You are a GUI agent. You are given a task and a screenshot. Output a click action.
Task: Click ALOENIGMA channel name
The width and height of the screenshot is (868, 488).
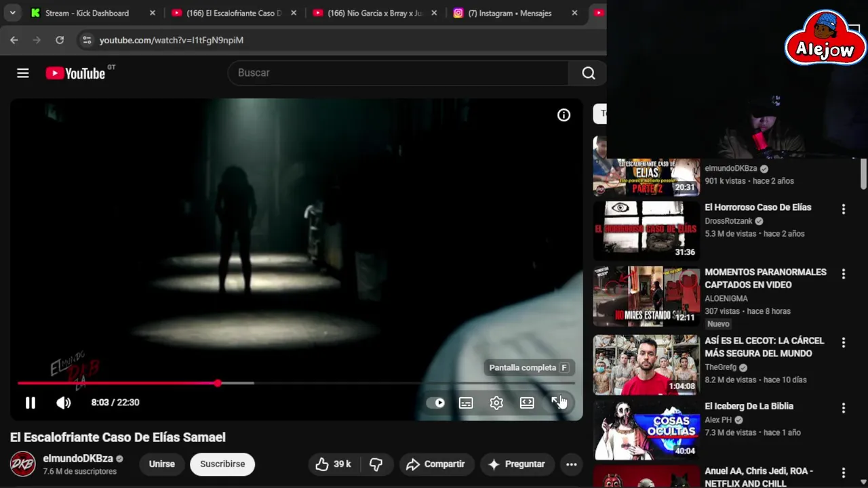pyautogui.click(x=726, y=298)
